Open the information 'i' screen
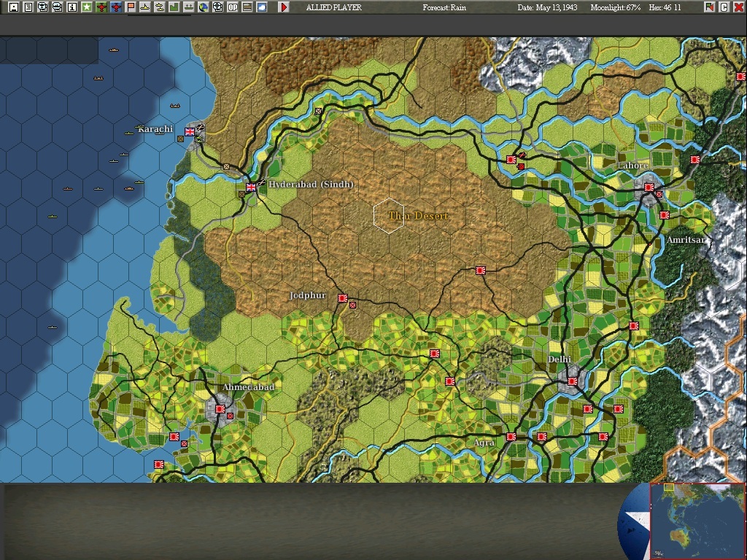Screen dimensions: 747x560 (72, 7)
